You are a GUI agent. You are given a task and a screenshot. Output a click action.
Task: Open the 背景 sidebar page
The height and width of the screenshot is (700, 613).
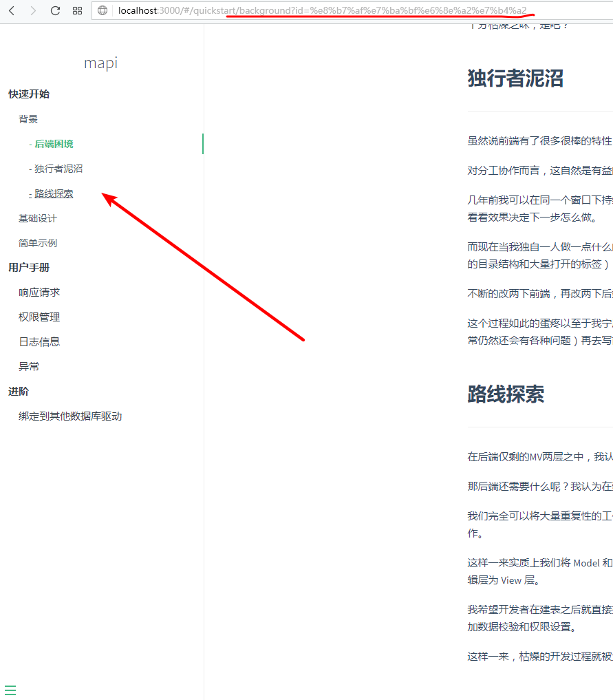click(28, 119)
